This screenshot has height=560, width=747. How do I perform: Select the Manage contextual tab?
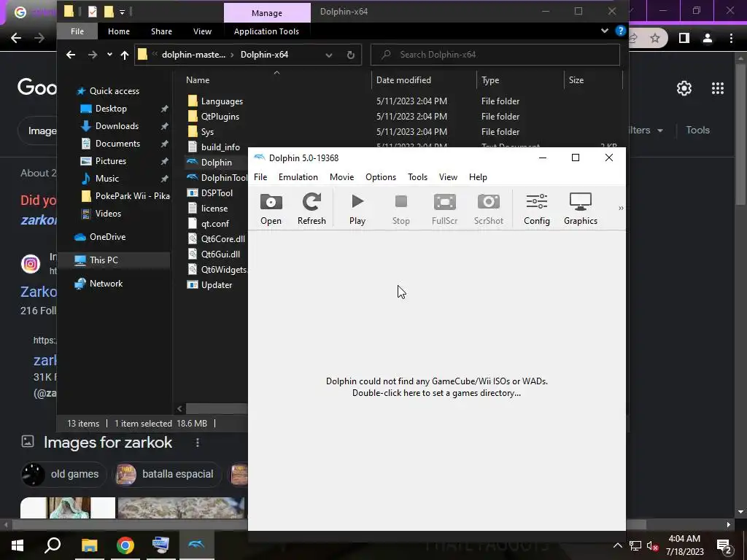coord(267,13)
